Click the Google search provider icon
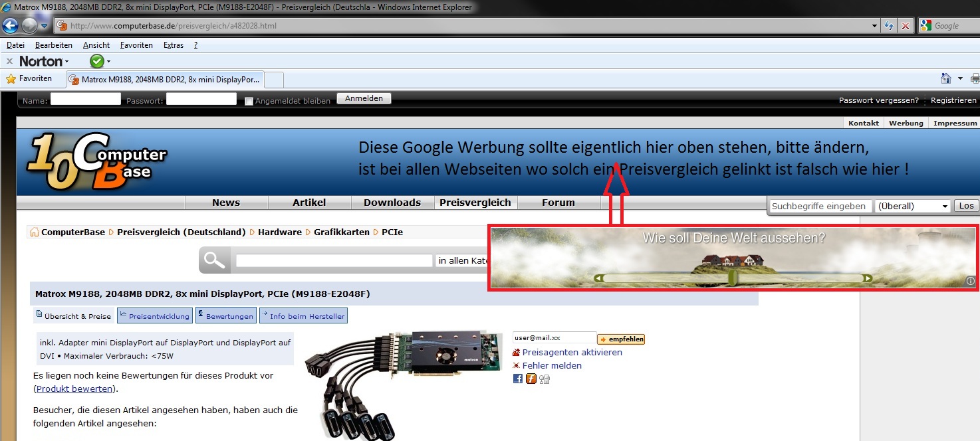The width and height of the screenshot is (980, 441). 925,26
